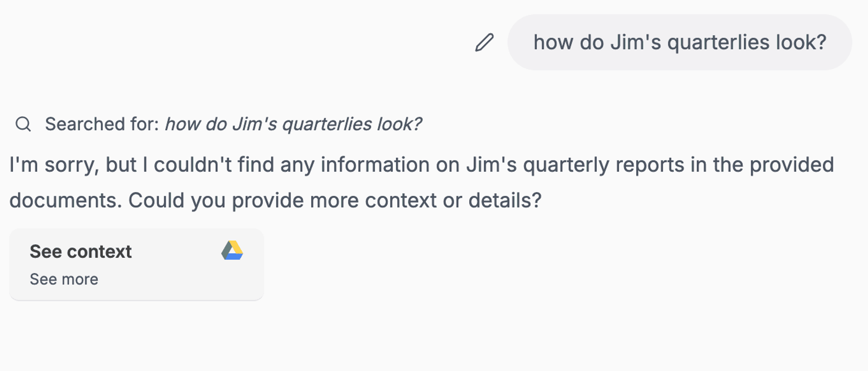Click the 'Searched for:' label
Viewport: 868px width, 371px height.
tap(102, 124)
